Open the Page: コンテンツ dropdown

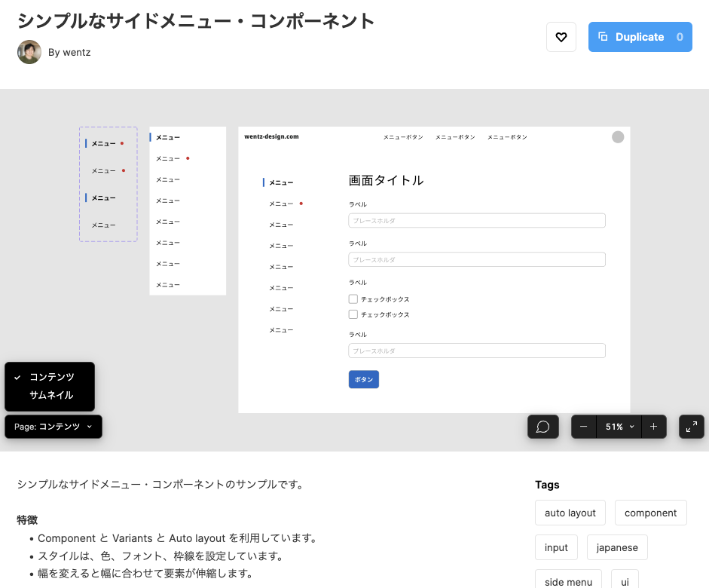[53, 427]
